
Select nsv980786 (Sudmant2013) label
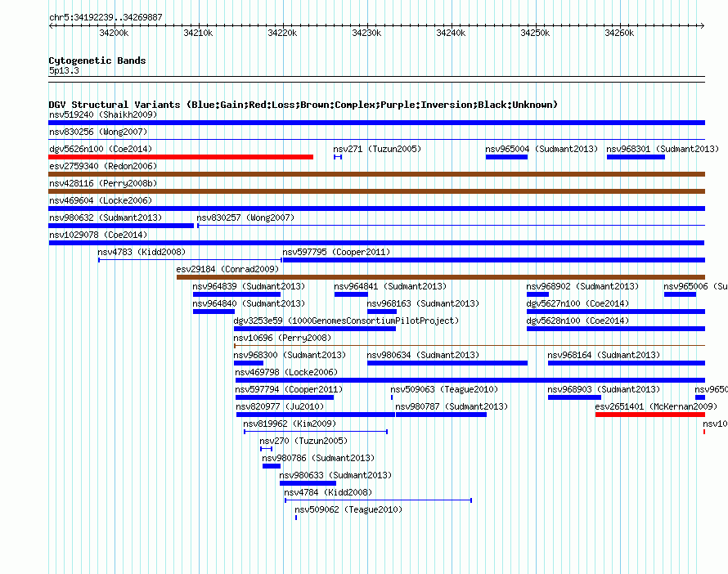click(318, 458)
